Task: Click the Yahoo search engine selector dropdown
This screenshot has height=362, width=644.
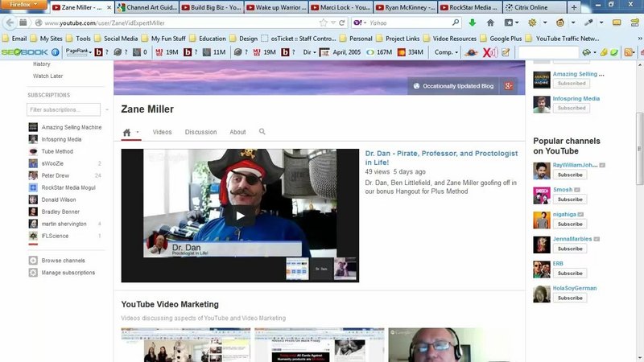Action: point(358,23)
